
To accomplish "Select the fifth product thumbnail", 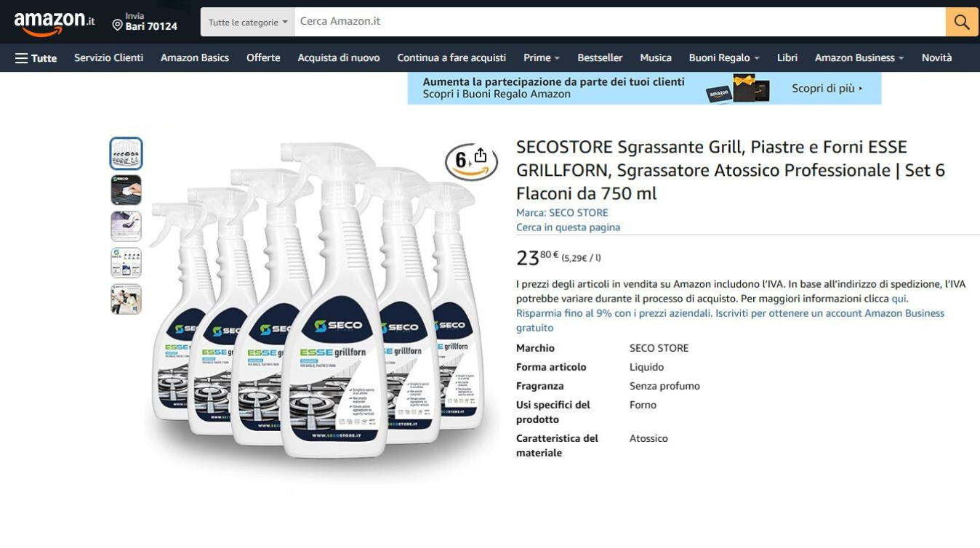I will 126,299.
